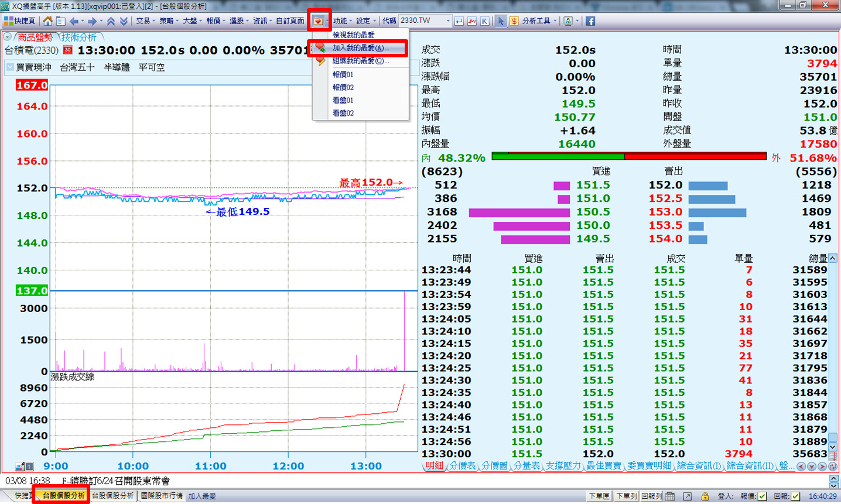Click the Home icon in toolbar
The image size is (841, 504).
click(x=48, y=21)
